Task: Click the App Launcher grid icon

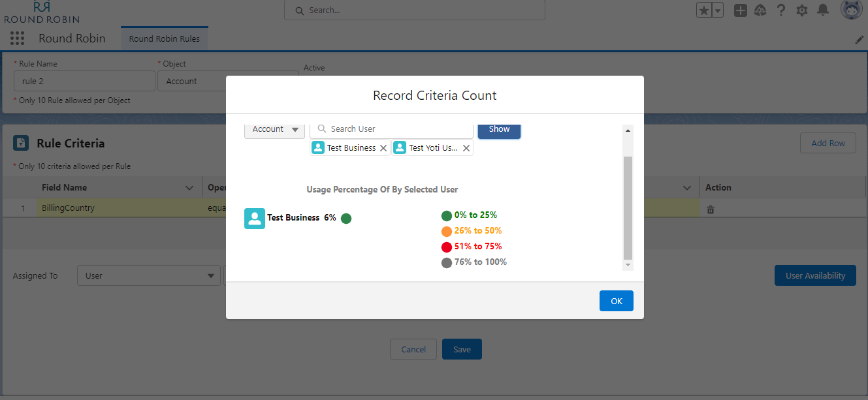Action: [x=18, y=38]
